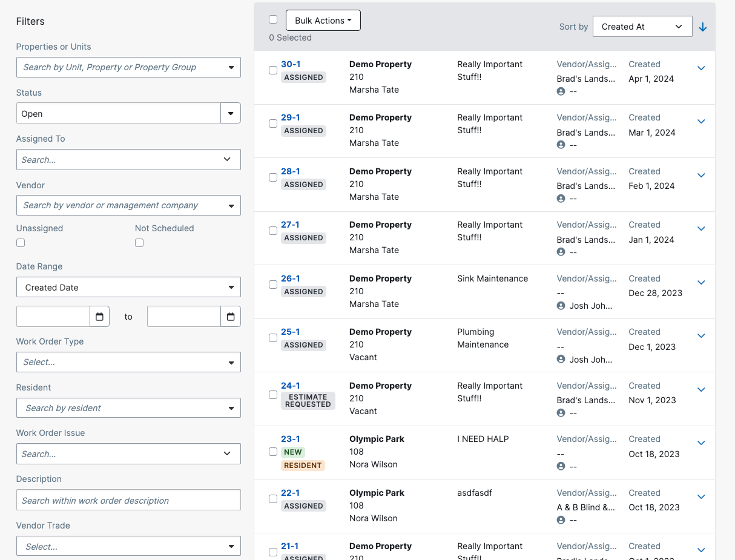Viewport: 735px width, 560px height.
Task: Click the date range end date field
Action: point(184,317)
